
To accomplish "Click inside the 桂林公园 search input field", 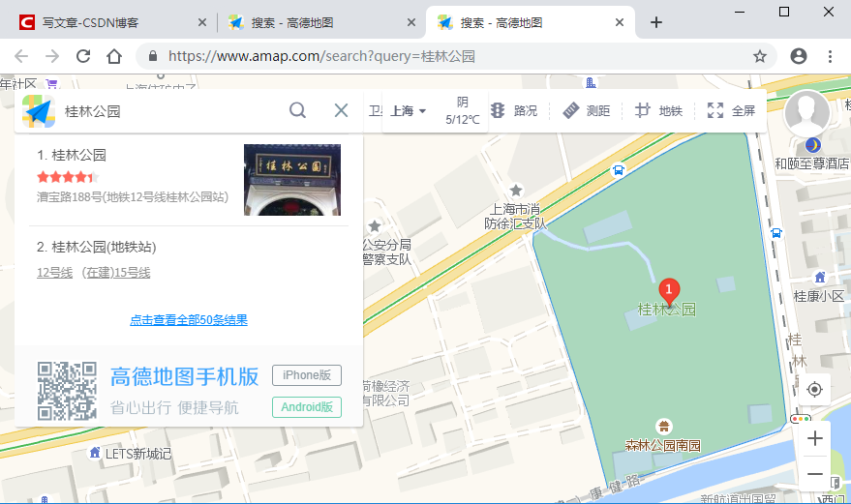I will (171, 110).
